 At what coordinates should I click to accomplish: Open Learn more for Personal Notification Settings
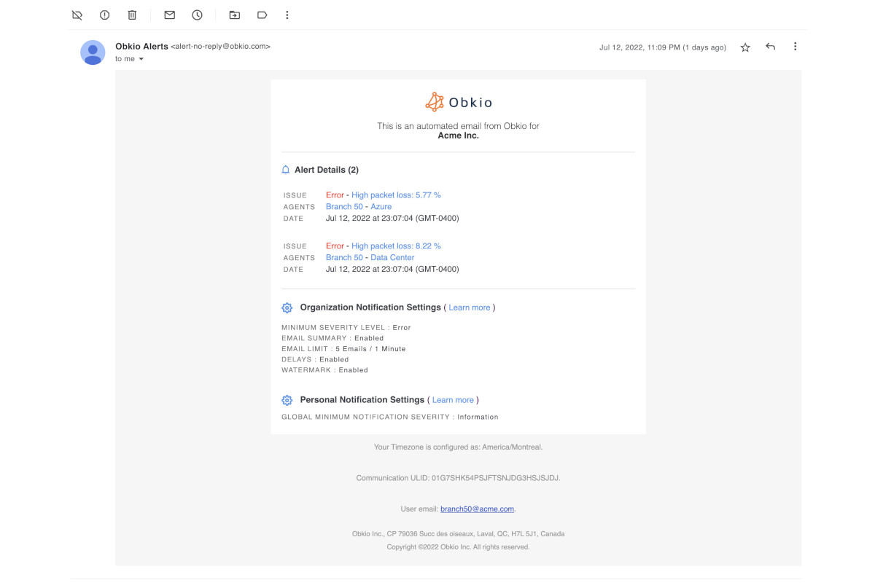click(x=453, y=399)
